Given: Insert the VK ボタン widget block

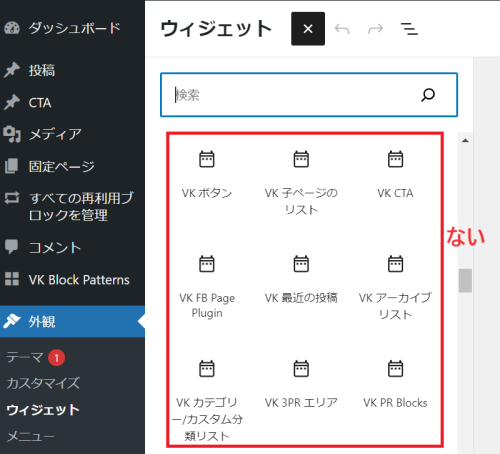Looking at the screenshot, I should pyautogui.click(x=207, y=176).
